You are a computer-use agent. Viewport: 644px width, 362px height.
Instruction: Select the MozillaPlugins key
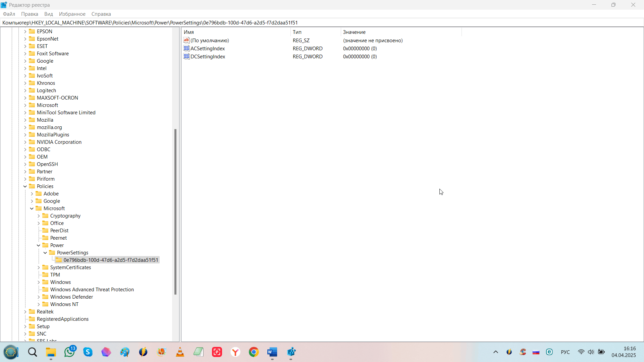pos(53,135)
